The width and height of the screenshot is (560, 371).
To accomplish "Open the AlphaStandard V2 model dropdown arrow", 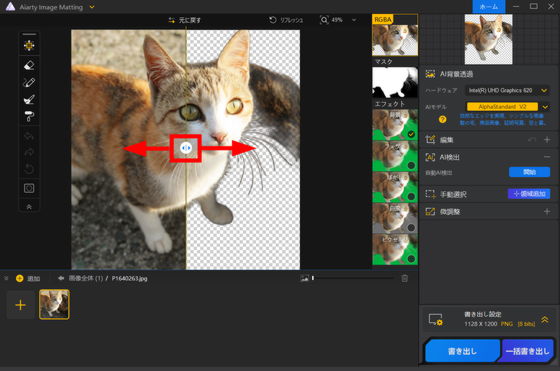I will pos(545,107).
